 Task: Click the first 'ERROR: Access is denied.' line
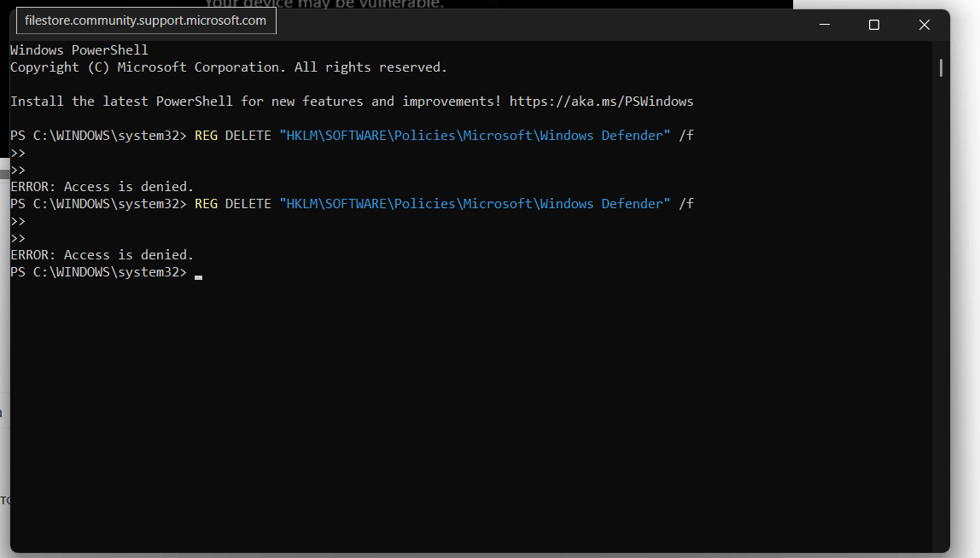coord(102,187)
